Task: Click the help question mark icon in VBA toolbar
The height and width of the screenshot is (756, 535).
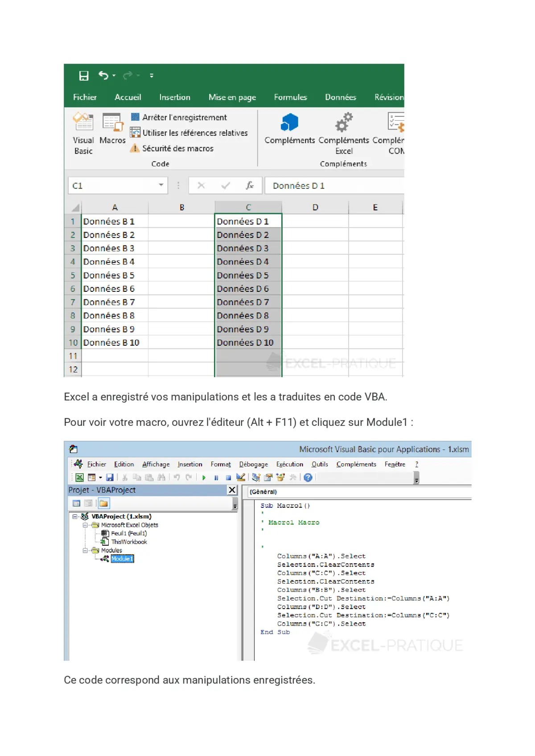Action: [x=308, y=478]
